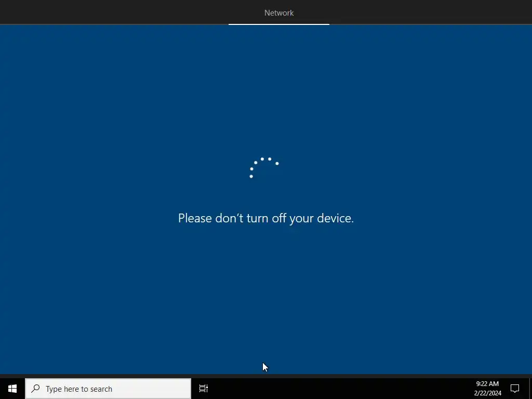Screen dimensions: 532x399
Task: Click the search magnifier icon in taskbar
Action: (36, 389)
